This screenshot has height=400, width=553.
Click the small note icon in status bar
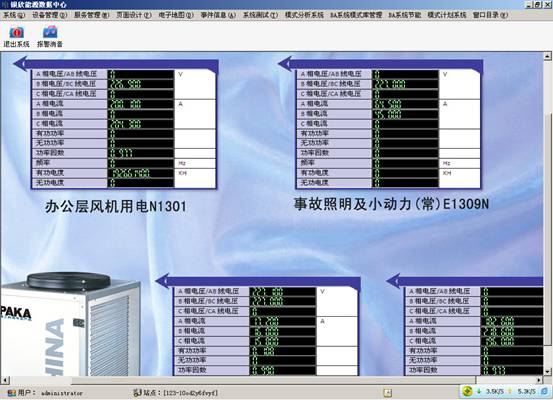coord(387,392)
